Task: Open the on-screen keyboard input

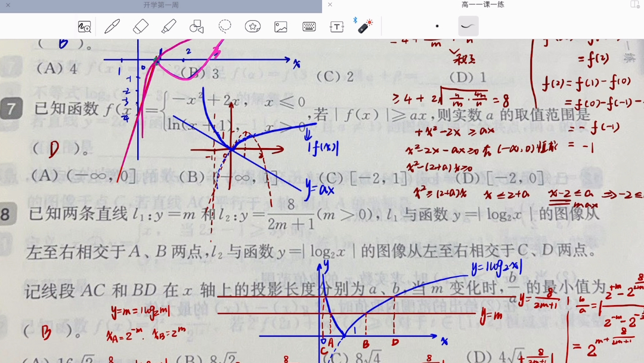Action: (308, 26)
